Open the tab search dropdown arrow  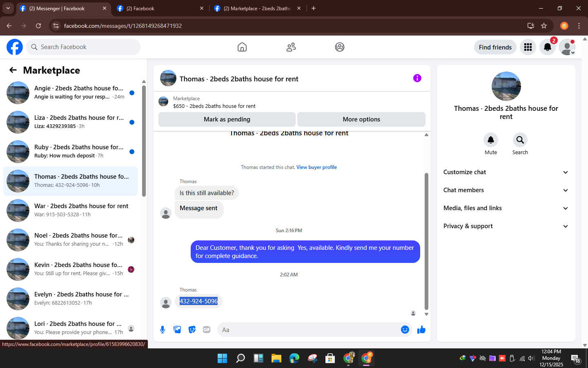click(8, 8)
